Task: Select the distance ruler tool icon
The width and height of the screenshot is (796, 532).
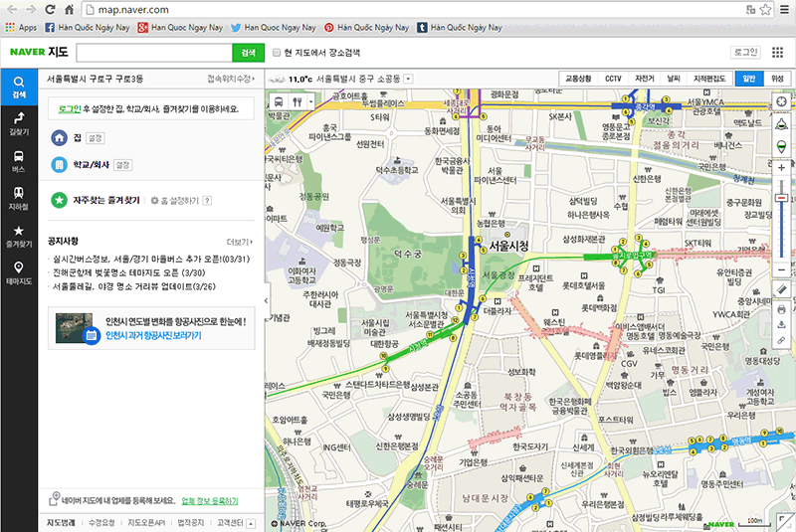Action: point(782,289)
